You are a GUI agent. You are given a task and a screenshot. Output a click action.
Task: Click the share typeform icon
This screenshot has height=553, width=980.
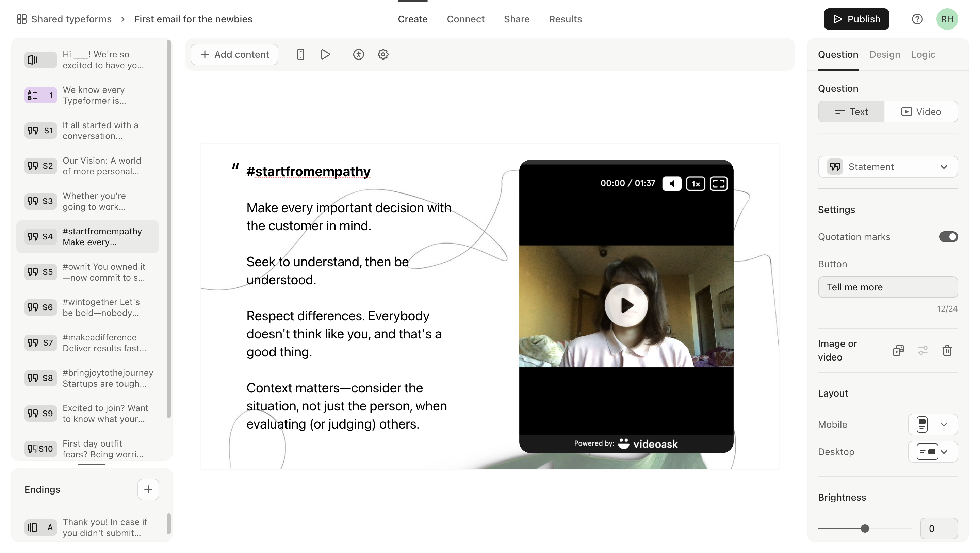516,19
